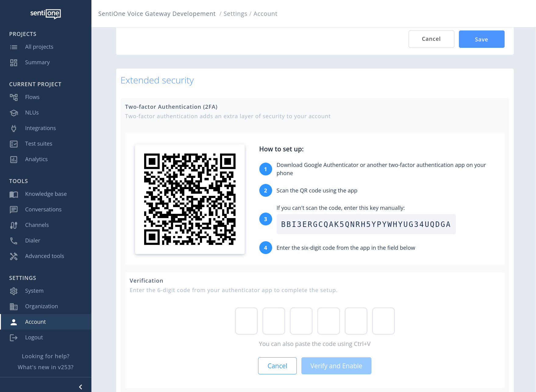Click the Two-factor Authentication (2FA) label
Viewport: 536px width, 392px height.
tap(171, 107)
